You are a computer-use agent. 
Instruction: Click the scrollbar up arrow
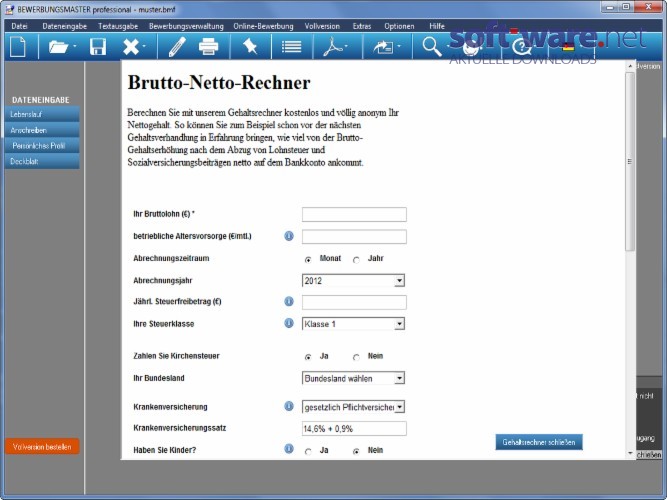pos(630,66)
